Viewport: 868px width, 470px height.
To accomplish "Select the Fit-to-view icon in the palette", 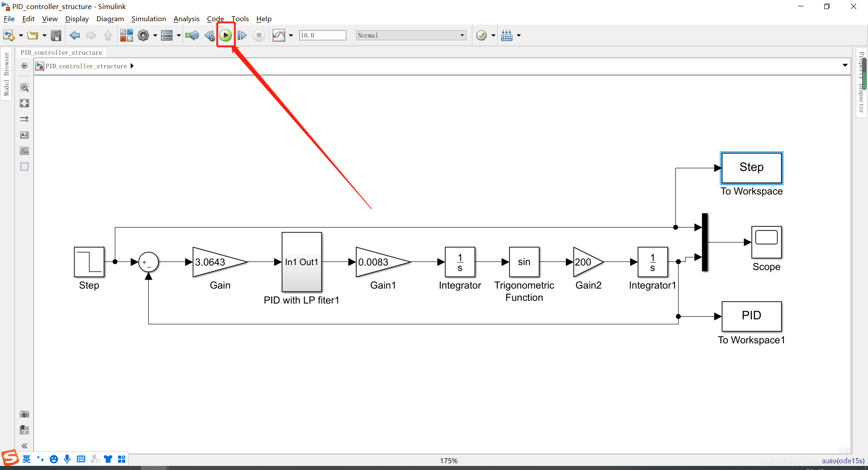I will [x=24, y=103].
